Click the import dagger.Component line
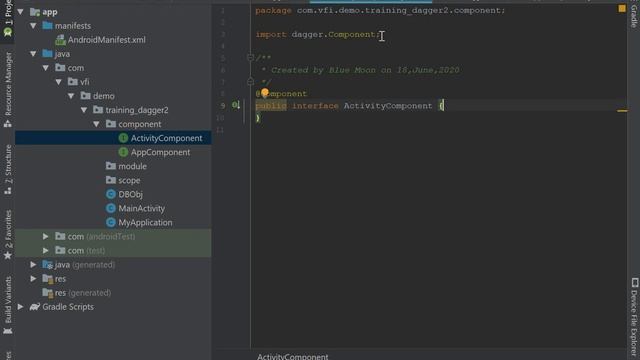 tap(318, 35)
